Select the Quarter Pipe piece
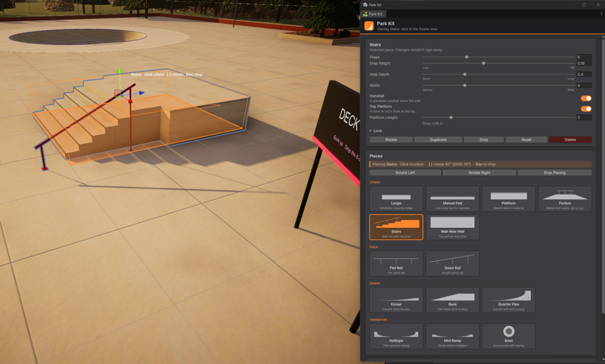This screenshot has width=605, height=364. (509, 300)
